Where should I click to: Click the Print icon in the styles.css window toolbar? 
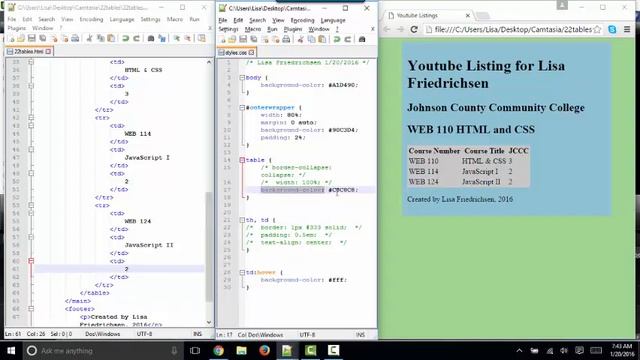(x=287, y=40)
